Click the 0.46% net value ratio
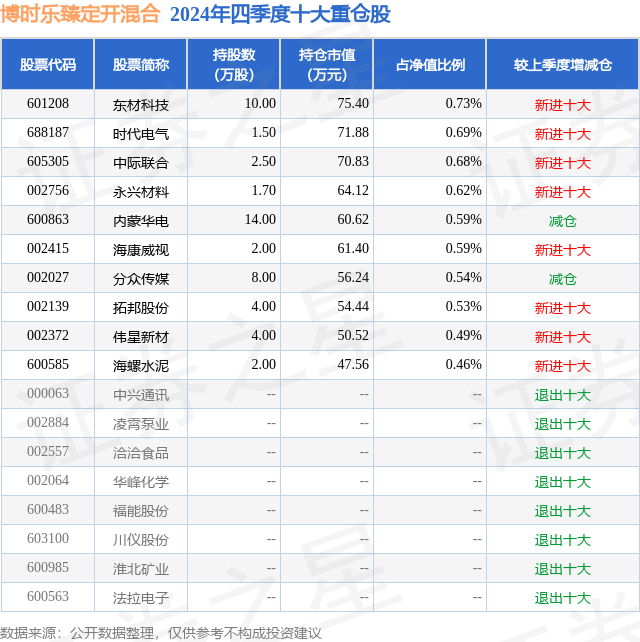Viewport: 640px width, 642px height. pyautogui.click(x=464, y=364)
